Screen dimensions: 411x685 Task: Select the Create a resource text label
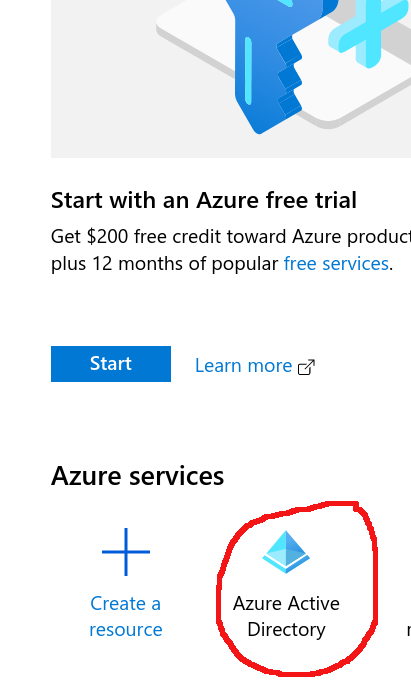click(126, 616)
